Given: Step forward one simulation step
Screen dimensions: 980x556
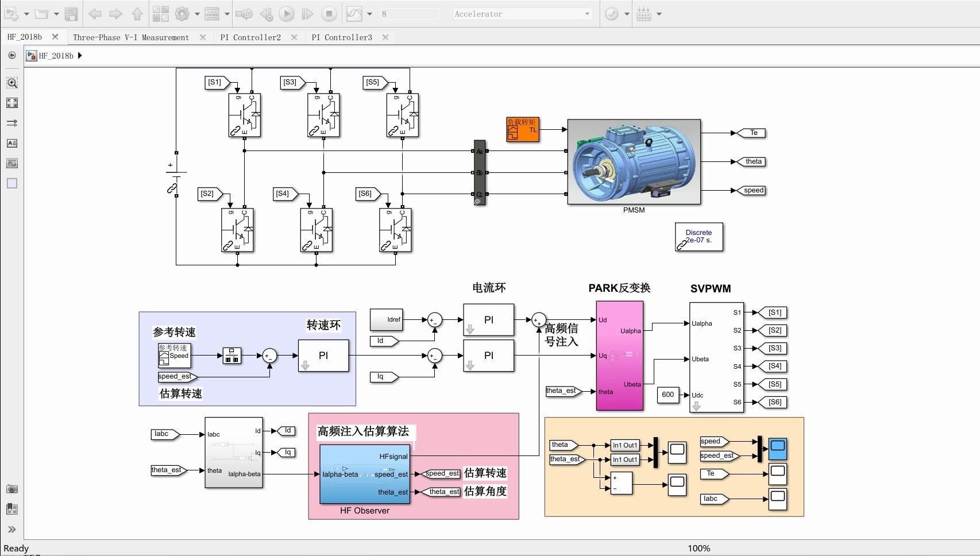Looking at the screenshot, I should pos(307,14).
